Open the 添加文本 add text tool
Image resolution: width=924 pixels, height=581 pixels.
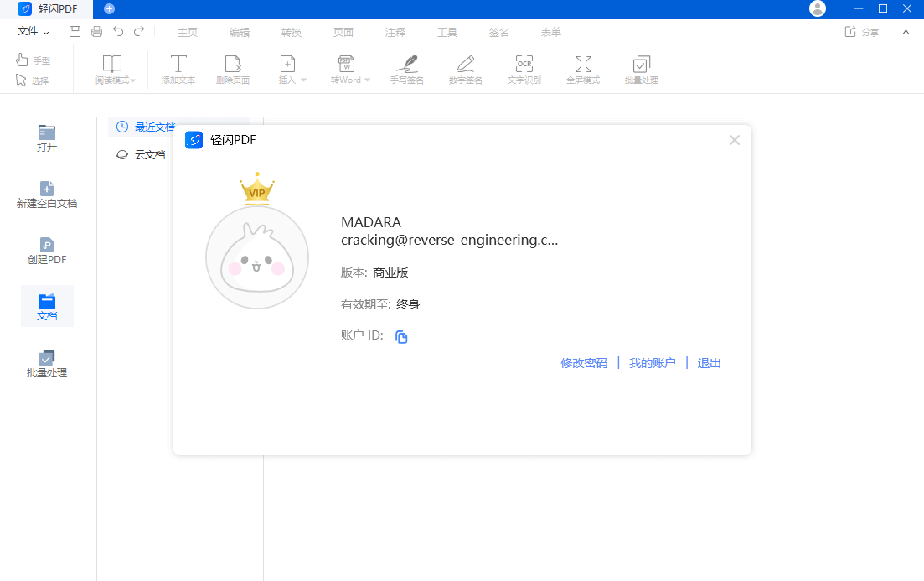(x=178, y=69)
